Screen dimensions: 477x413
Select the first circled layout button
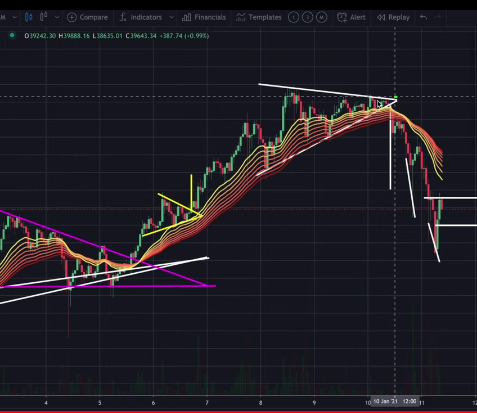tap(293, 17)
